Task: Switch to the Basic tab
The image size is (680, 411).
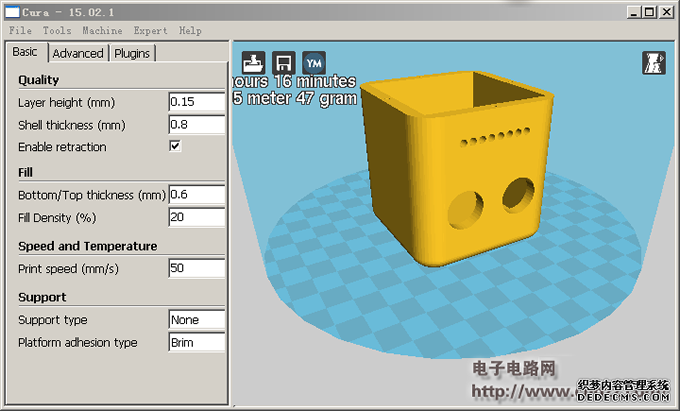Action: coord(26,52)
